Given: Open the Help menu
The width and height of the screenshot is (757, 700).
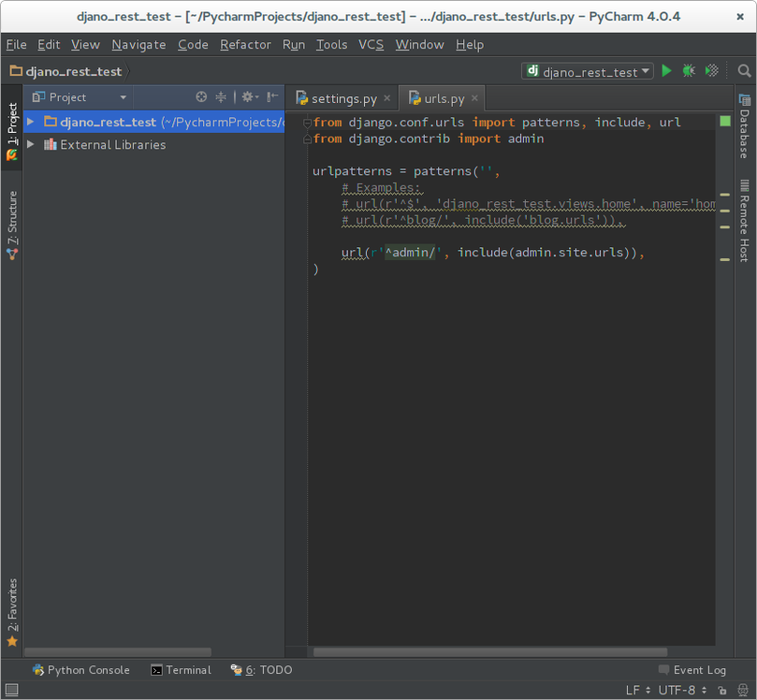Looking at the screenshot, I should 470,44.
